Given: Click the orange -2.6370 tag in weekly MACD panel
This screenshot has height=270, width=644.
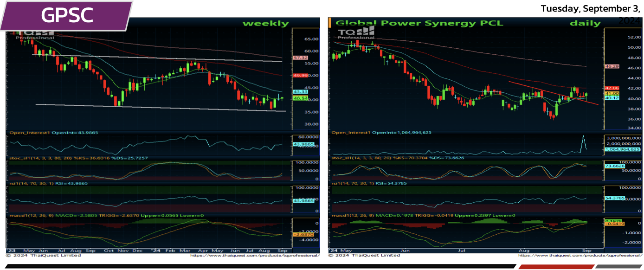Looking at the screenshot, I should click(303, 235).
